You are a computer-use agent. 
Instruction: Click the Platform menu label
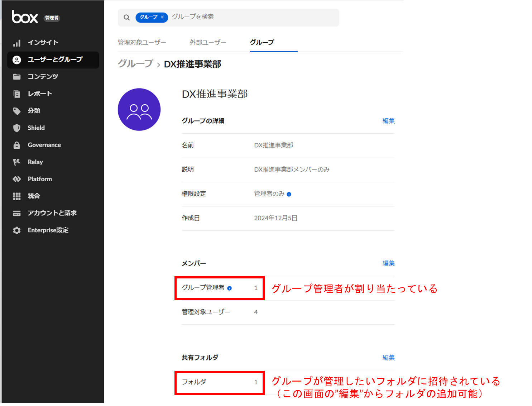coord(40,179)
